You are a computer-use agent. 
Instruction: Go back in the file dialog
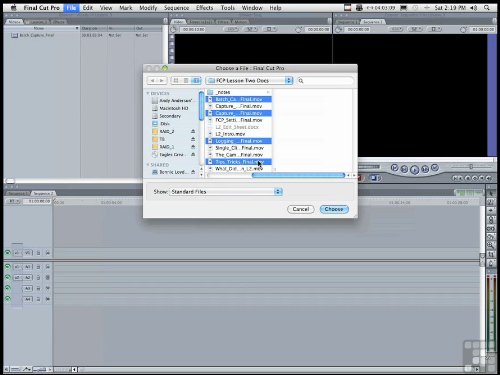click(x=152, y=80)
